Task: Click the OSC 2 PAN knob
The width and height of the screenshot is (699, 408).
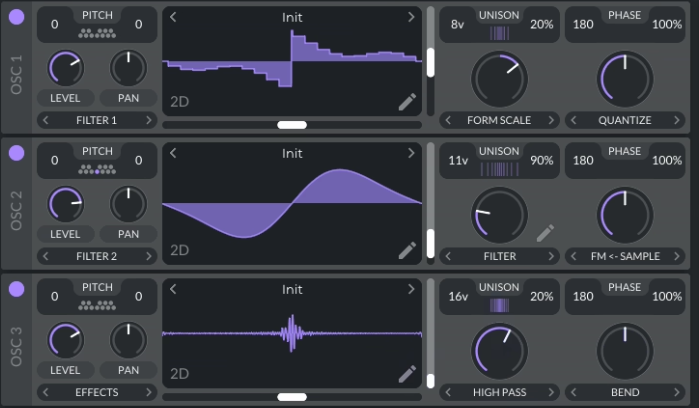Action: coord(128,204)
